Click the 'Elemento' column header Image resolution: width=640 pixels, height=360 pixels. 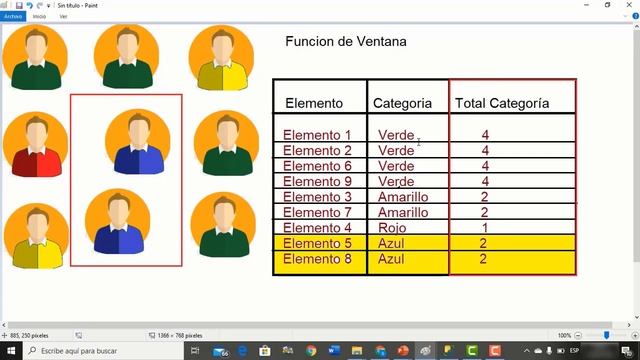tap(314, 103)
